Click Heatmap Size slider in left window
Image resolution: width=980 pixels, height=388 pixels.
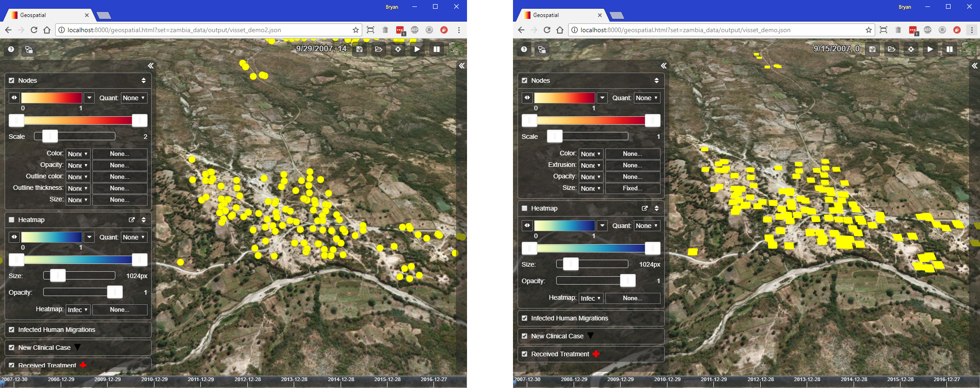79,276
